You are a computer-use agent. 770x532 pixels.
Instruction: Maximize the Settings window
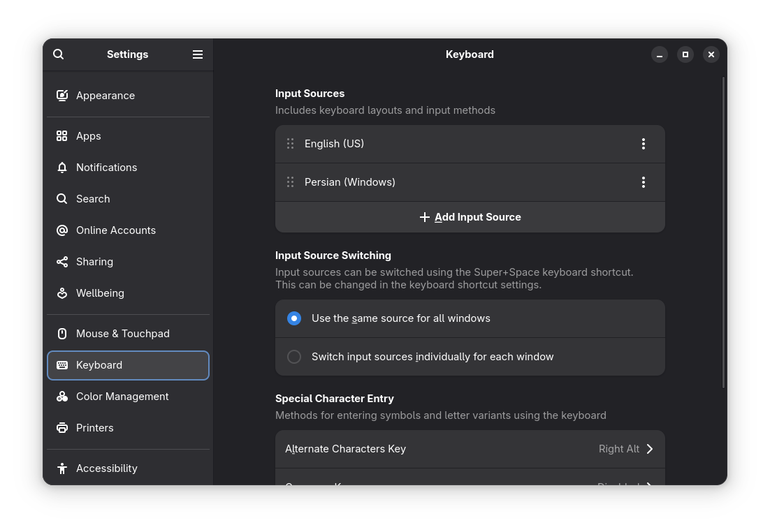[685, 54]
